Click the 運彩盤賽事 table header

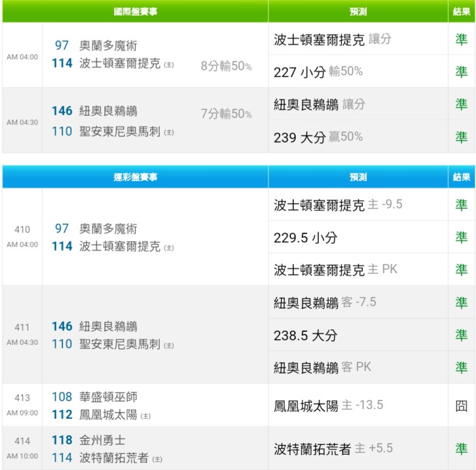pos(135,177)
